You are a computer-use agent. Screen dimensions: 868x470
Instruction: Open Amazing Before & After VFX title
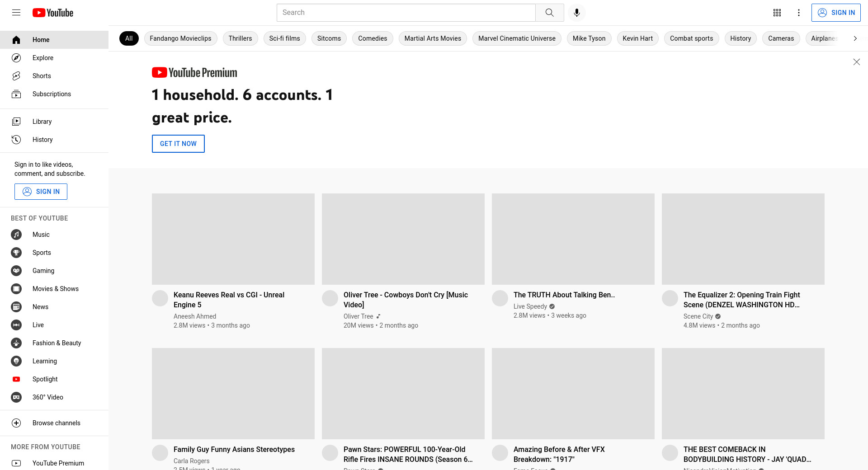(559, 454)
